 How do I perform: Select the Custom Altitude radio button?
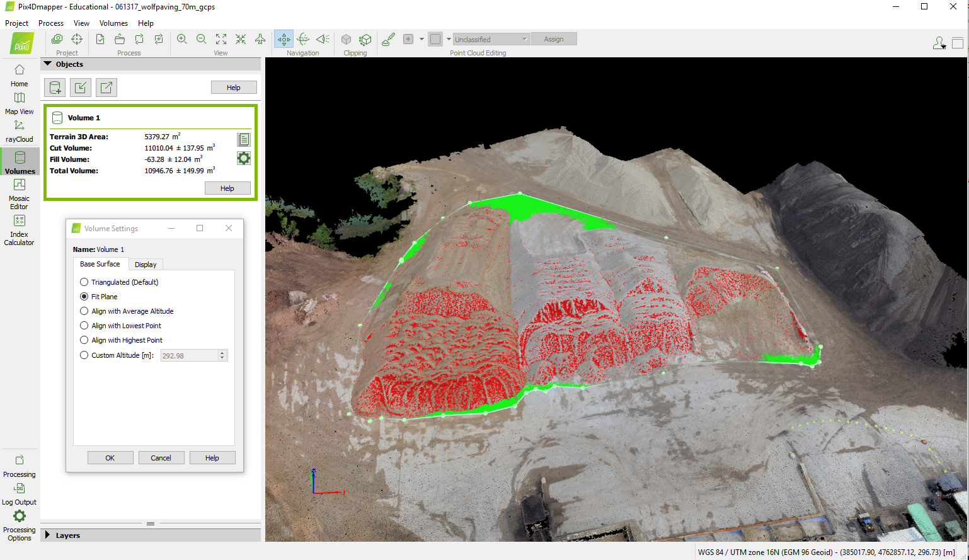[x=84, y=355]
